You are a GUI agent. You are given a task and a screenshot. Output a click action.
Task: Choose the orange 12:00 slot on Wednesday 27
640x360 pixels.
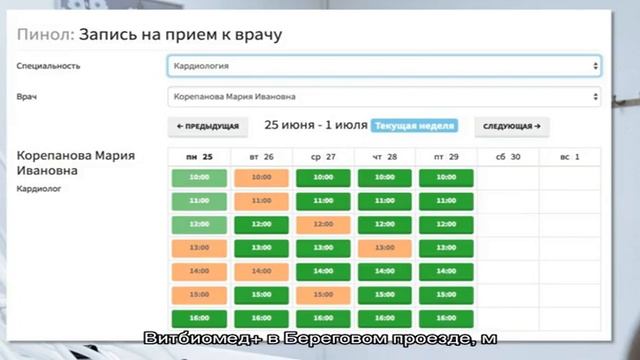323,225
